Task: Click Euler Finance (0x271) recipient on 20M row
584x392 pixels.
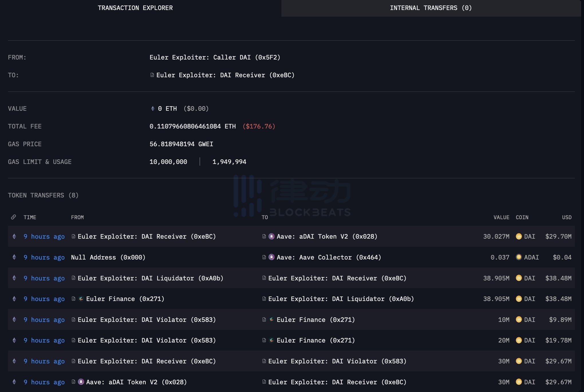Action: pyautogui.click(x=315, y=340)
